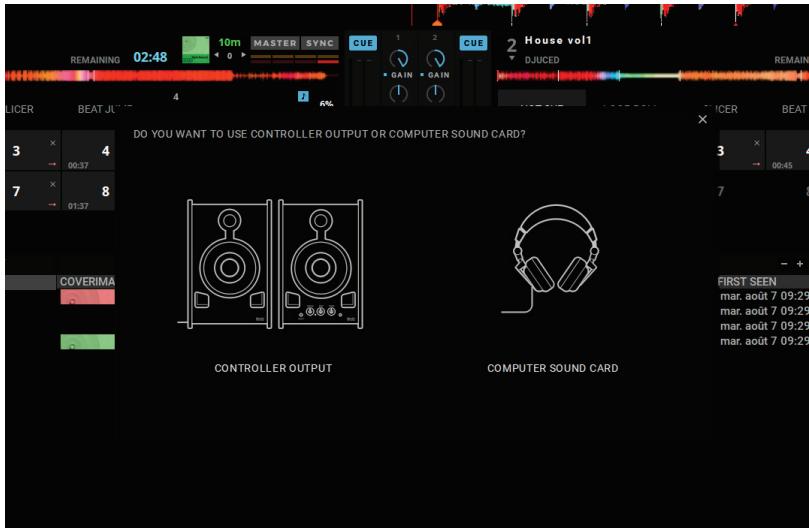Click the 10m pitch range value
Viewport: 809px width, 531px height.
[x=229, y=42]
